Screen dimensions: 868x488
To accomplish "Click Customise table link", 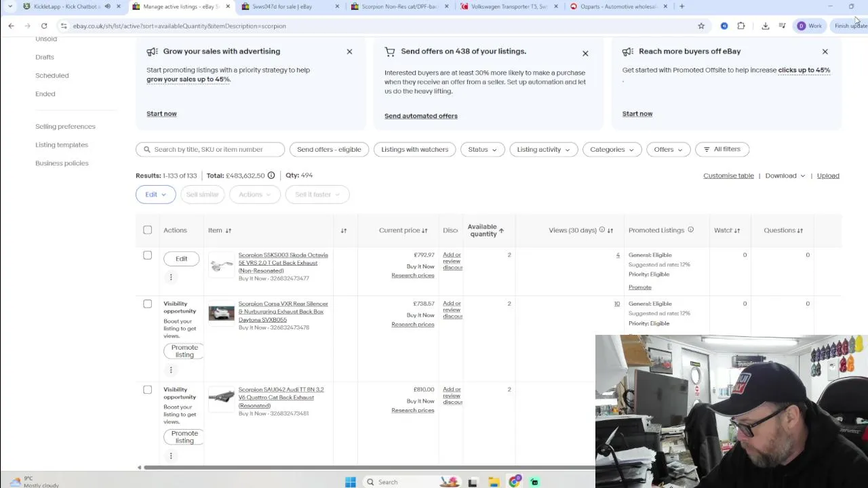I will pos(728,176).
